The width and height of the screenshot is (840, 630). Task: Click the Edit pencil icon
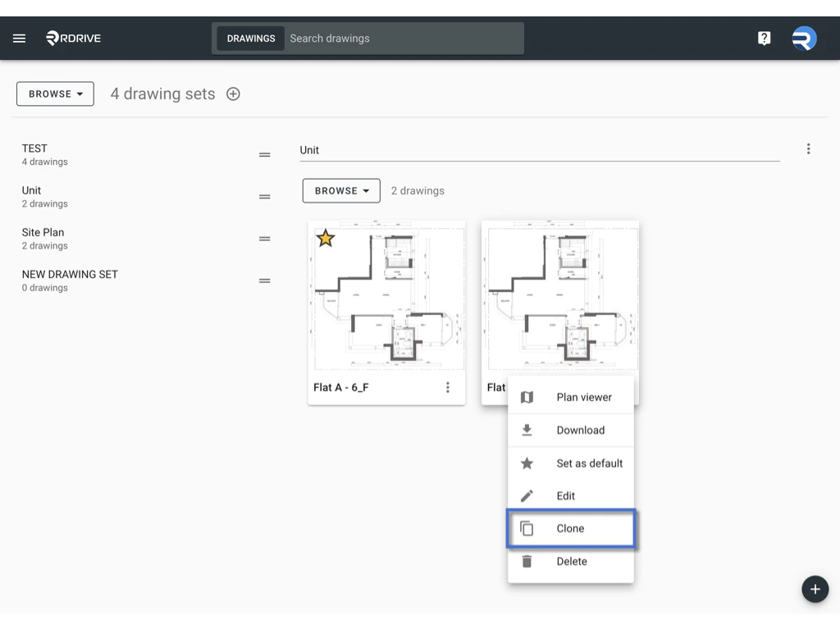pyautogui.click(x=527, y=495)
